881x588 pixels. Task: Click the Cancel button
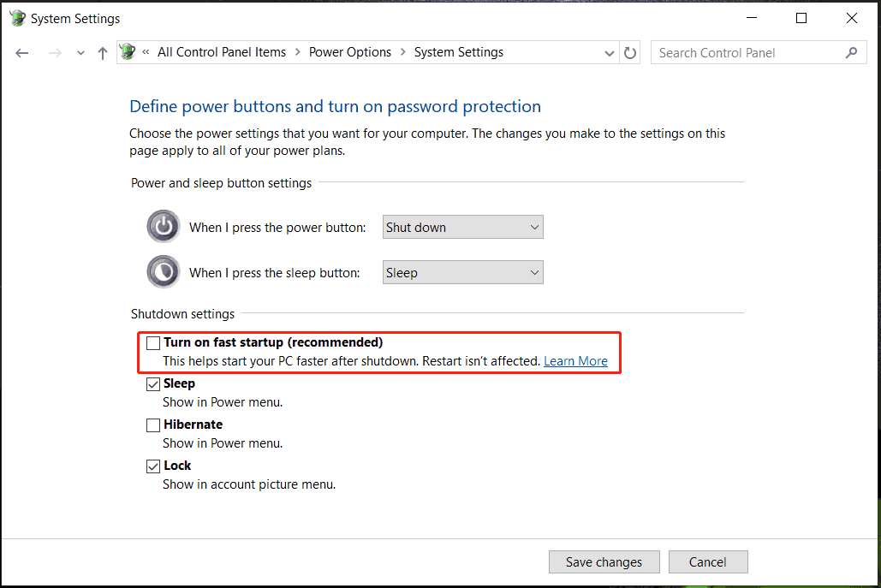708,561
